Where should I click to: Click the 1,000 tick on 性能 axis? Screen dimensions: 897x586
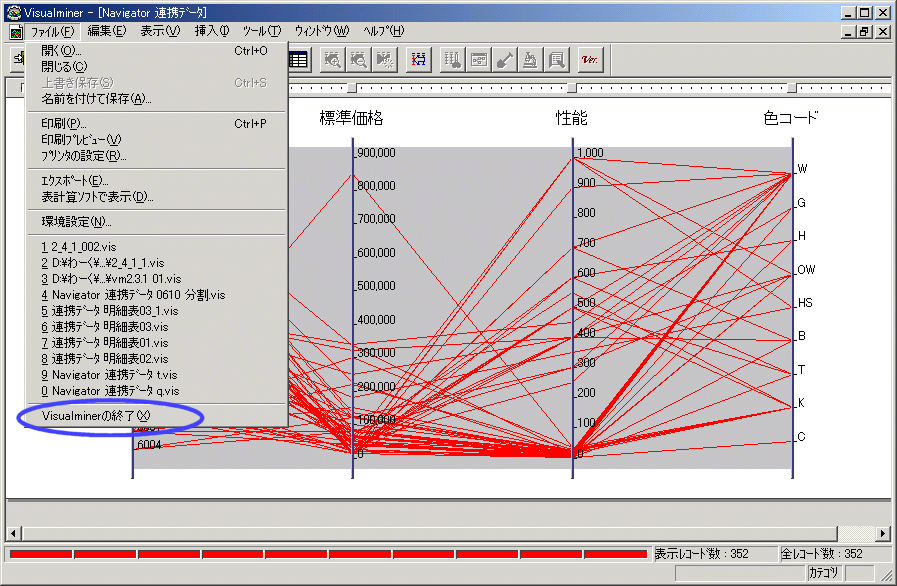pyautogui.click(x=590, y=153)
